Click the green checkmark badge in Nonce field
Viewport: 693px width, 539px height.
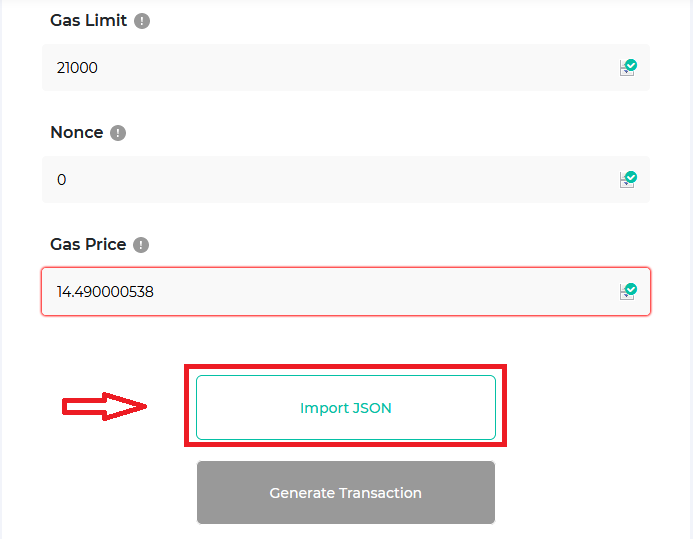(631, 177)
